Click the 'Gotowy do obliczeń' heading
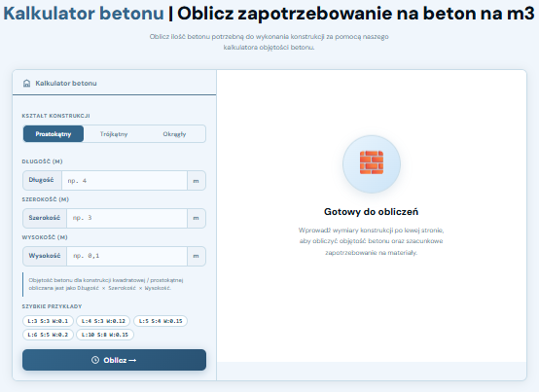 (x=372, y=212)
